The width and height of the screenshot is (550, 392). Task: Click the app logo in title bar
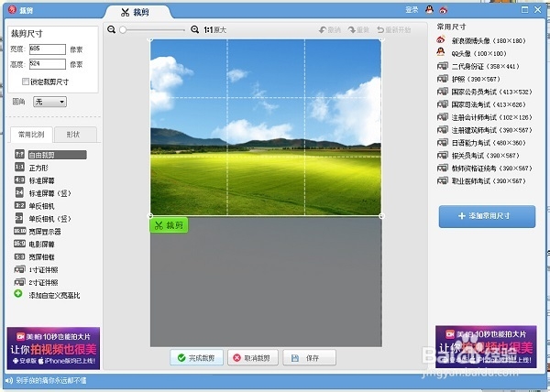[12, 10]
